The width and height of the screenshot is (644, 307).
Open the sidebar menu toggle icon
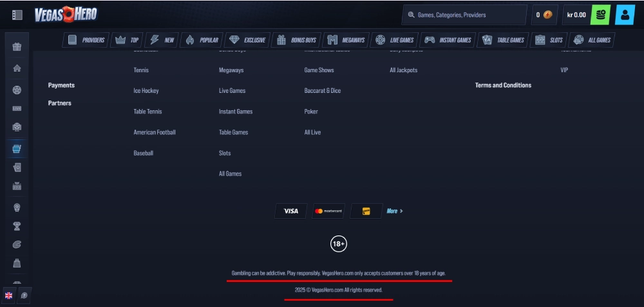click(x=17, y=15)
